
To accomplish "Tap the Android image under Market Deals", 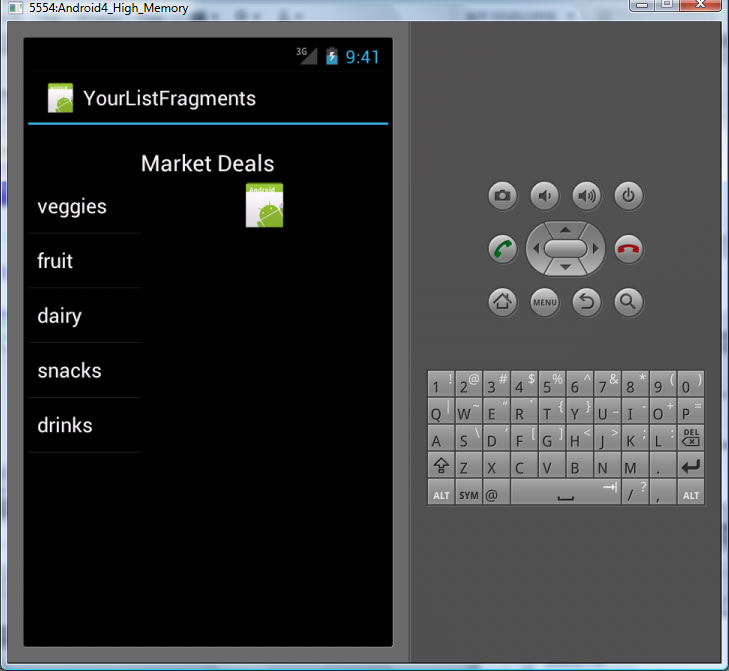I will tap(264, 205).
